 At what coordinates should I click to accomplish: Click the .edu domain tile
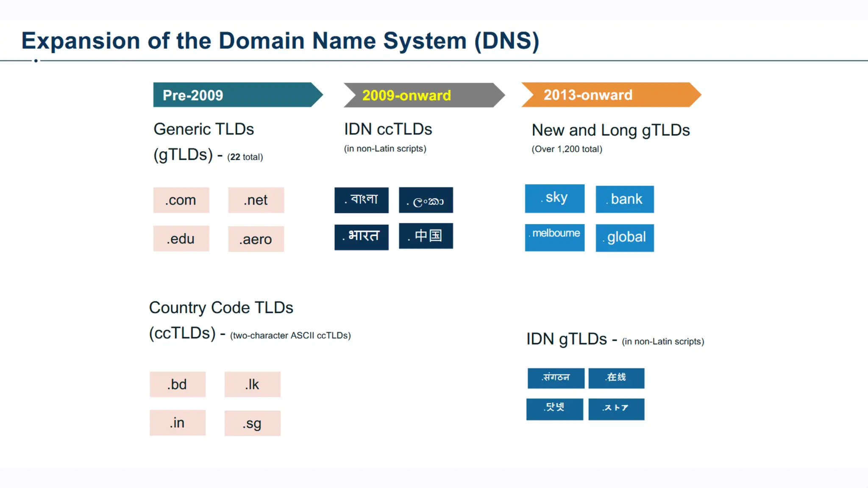pos(181,239)
